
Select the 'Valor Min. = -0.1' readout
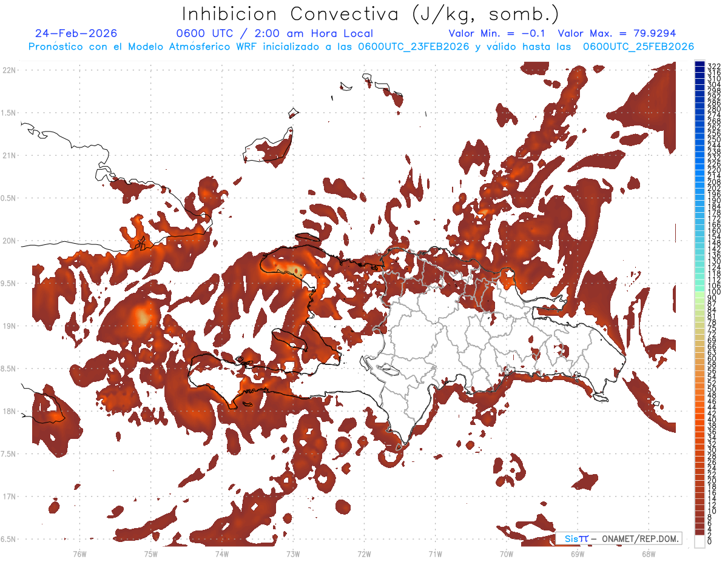pyautogui.click(x=497, y=33)
